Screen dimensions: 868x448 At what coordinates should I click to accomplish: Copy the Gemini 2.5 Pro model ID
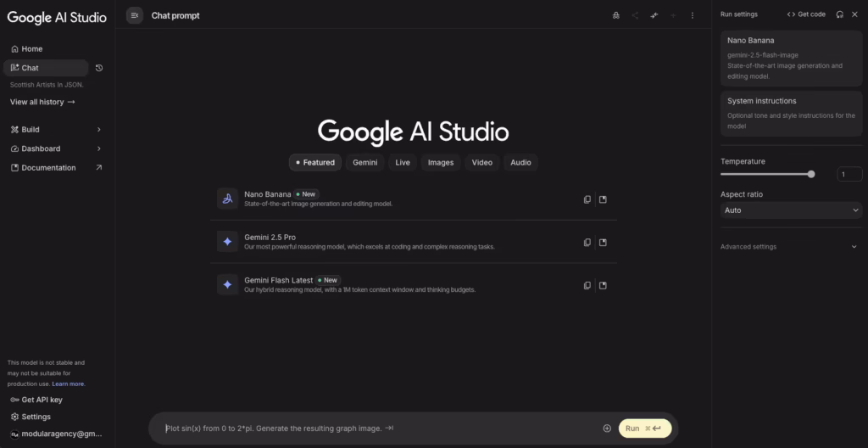[x=587, y=243]
